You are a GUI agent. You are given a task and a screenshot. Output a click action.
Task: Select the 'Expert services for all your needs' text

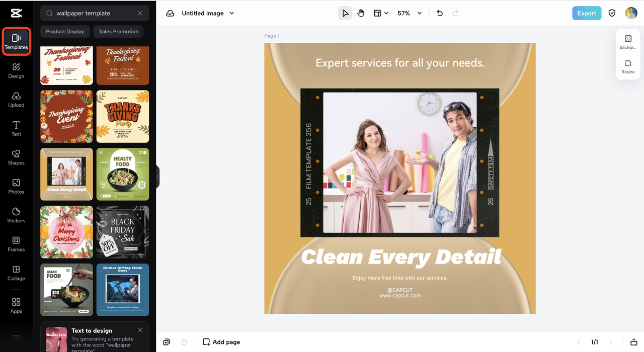pos(400,63)
